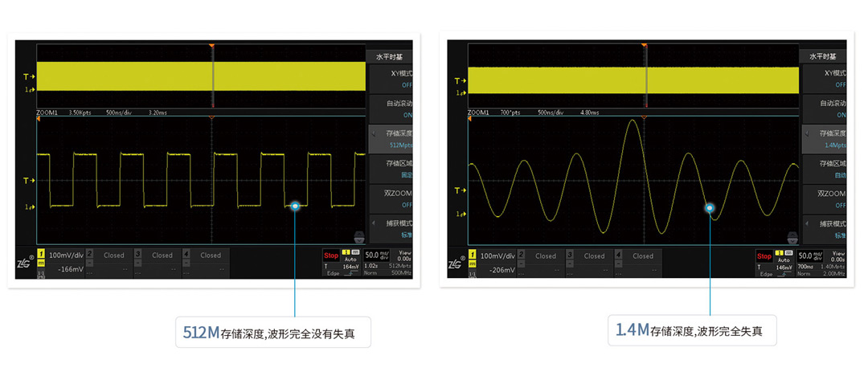Click View 0.00s readout on left scope
The height and width of the screenshot is (372, 868).
(404, 255)
